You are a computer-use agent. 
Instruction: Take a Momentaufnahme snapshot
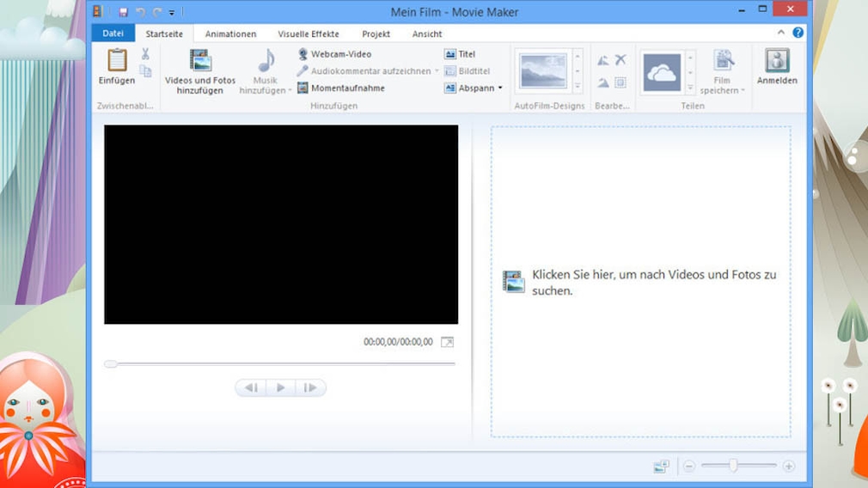pos(341,88)
